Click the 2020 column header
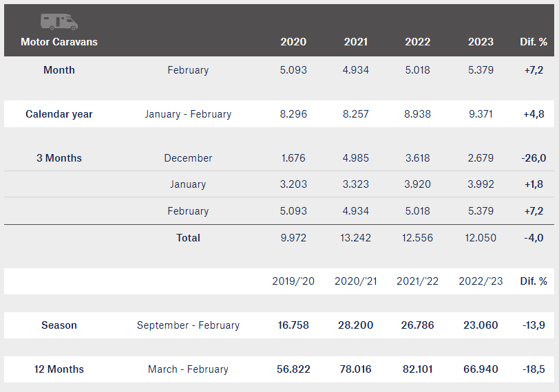559x392 pixels. pos(293,42)
